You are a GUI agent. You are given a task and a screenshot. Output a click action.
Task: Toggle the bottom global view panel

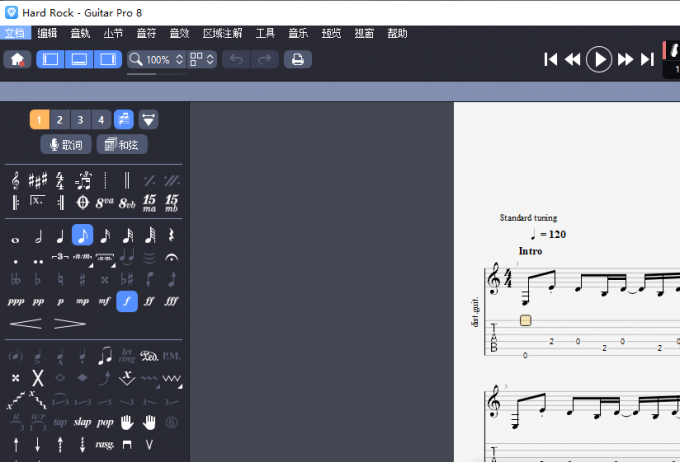point(79,59)
